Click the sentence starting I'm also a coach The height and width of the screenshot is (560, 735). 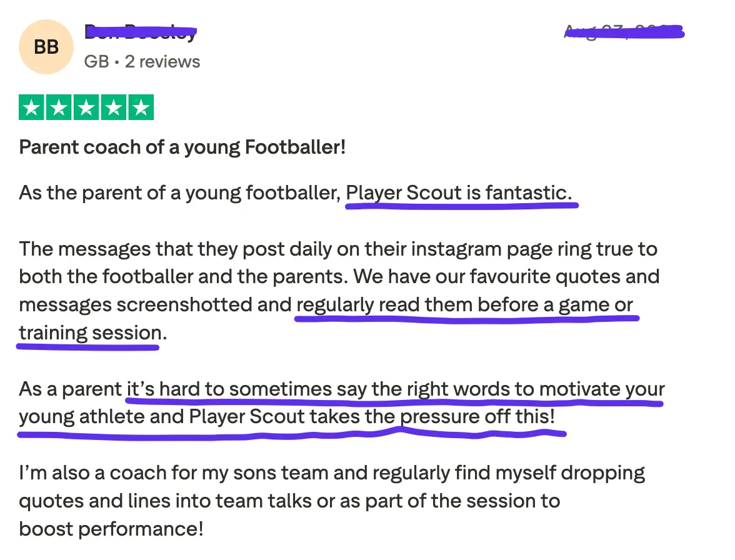(332, 501)
